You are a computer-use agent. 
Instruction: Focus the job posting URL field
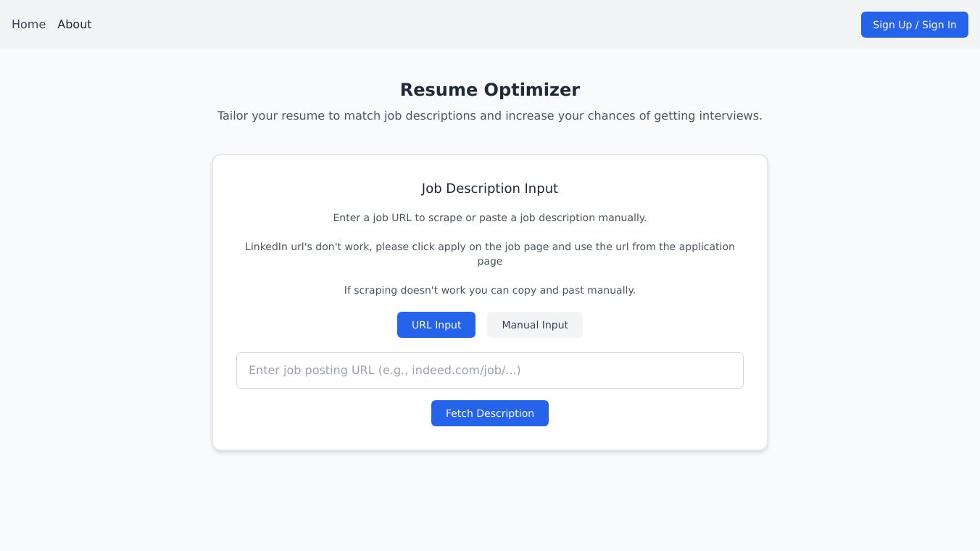(489, 370)
